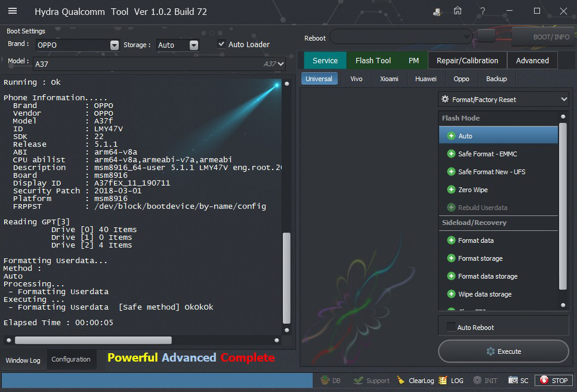
Task: Select the Vivo sub-tab
Action: coord(356,79)
